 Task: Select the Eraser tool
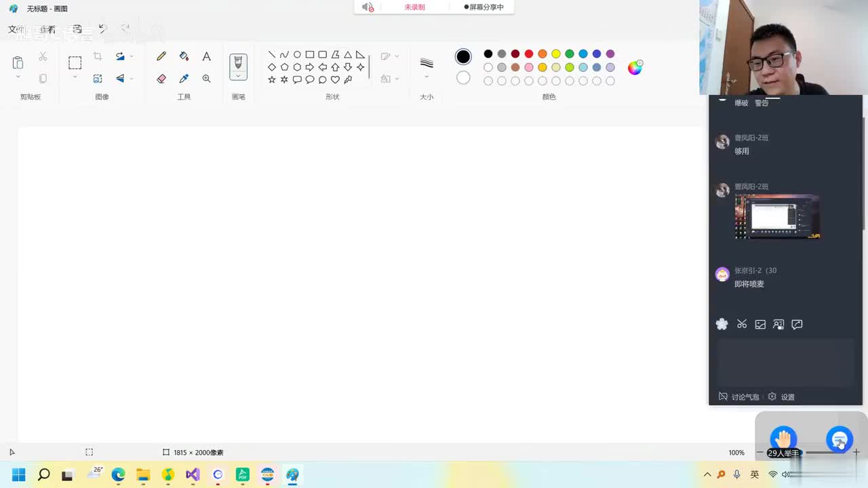pos(161,79)
